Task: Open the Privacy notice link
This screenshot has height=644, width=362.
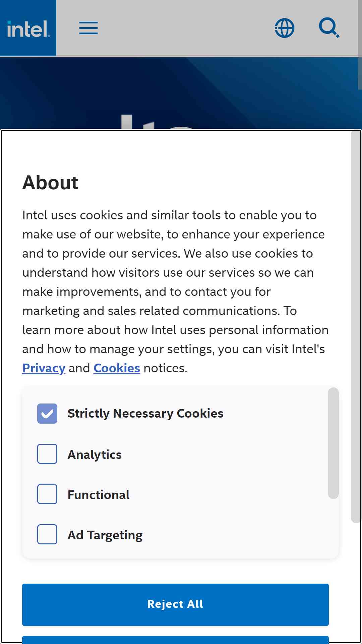Action: point(44,368)
